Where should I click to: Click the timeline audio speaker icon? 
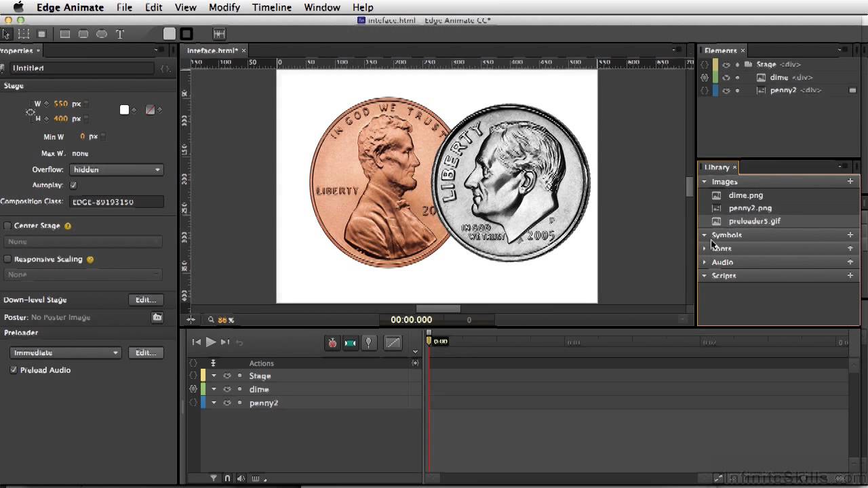click(241, 479)
